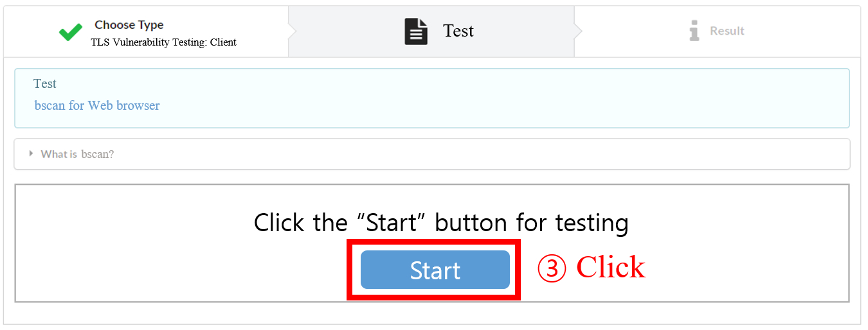Click the chevron divider between Test and Result

coord(578,31)
